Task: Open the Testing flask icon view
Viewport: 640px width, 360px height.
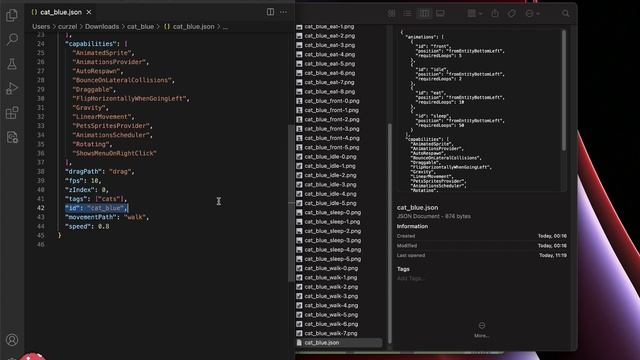Action: click(x=12, y=64)
